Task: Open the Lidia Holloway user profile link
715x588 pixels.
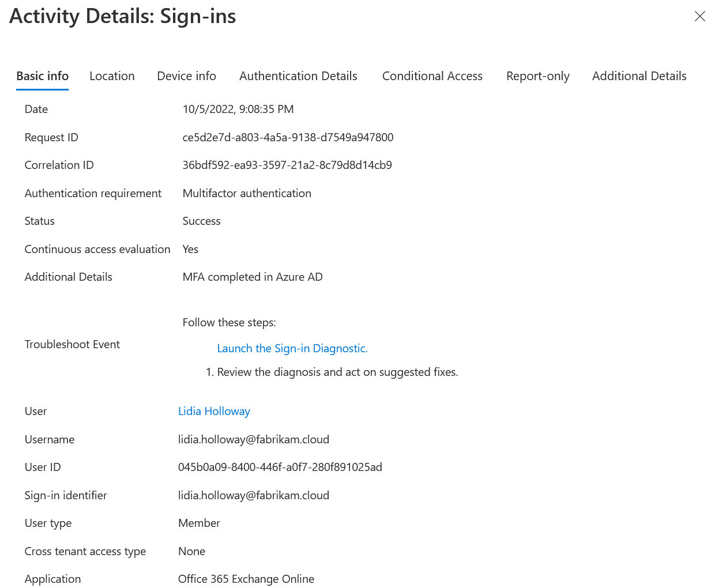Action: (x=214, y=411)
